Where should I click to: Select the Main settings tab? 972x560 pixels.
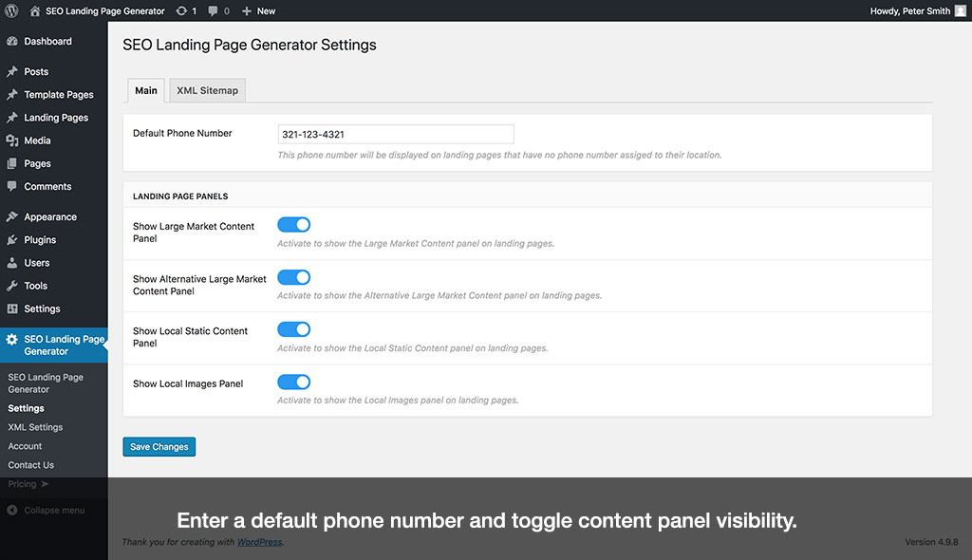(x=145, y=90)
